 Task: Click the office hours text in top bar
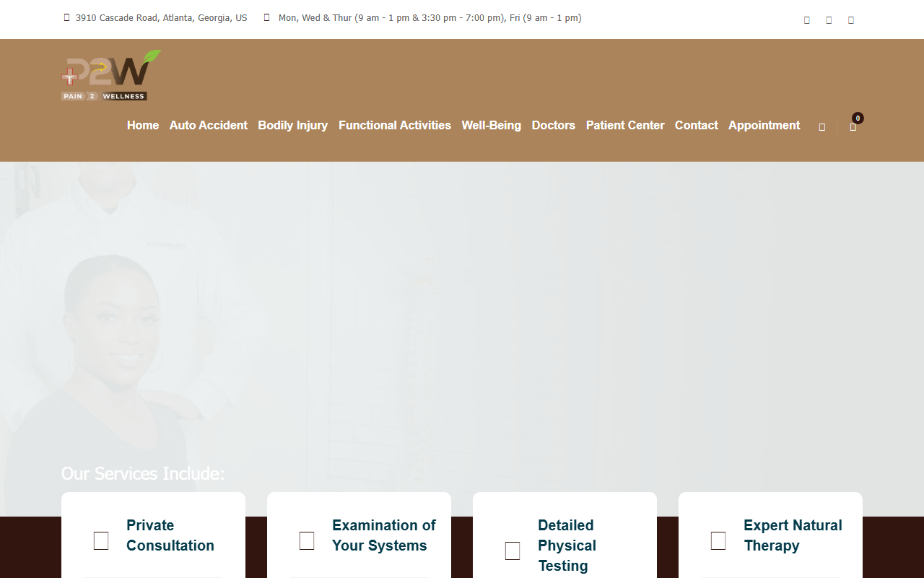pos(430,18)
